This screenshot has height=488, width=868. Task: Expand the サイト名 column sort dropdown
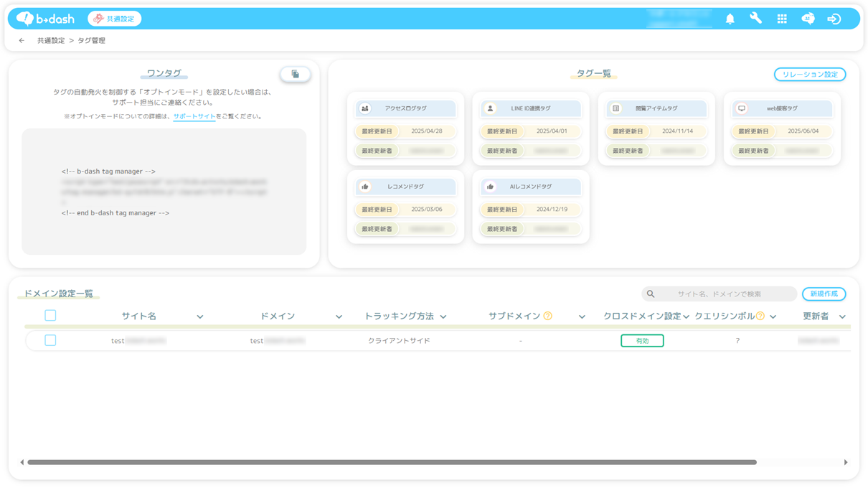[200, 316]
